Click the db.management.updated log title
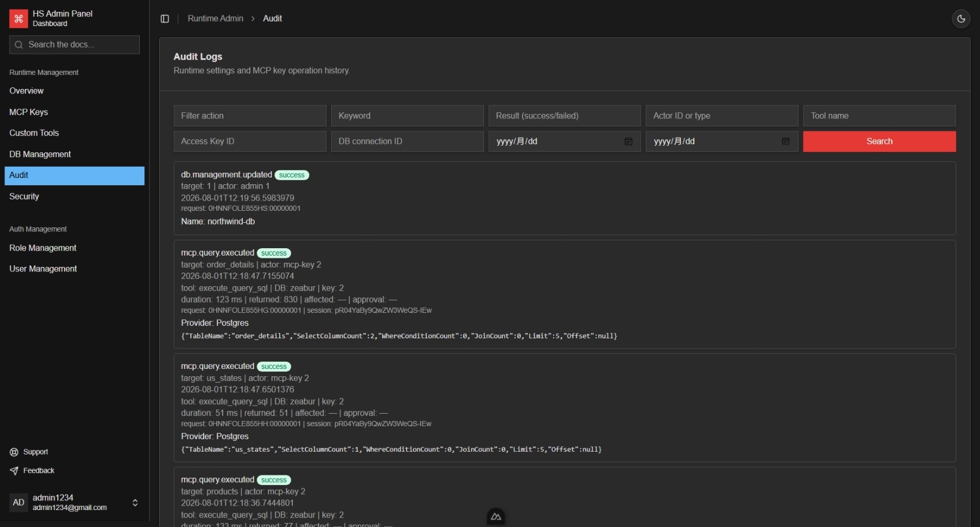This screenshot has height=527, width=980. pyautogui.click(x=226, y=175)
